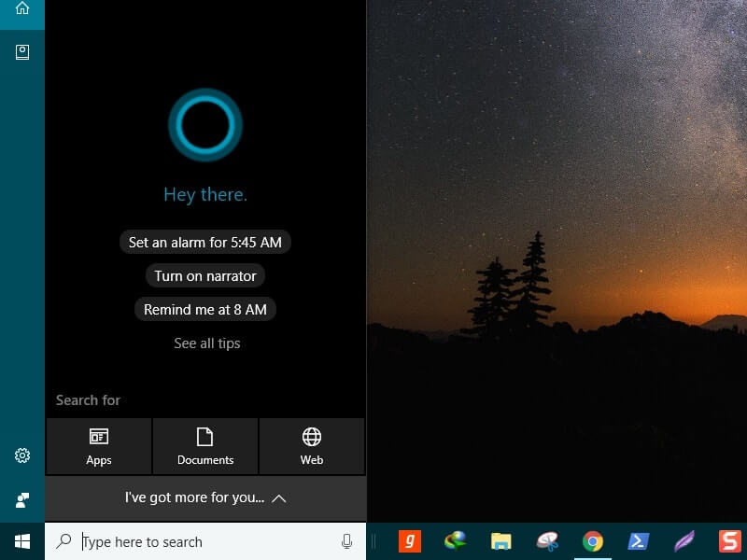Search for Documents category tile

(x=205, y=446)
